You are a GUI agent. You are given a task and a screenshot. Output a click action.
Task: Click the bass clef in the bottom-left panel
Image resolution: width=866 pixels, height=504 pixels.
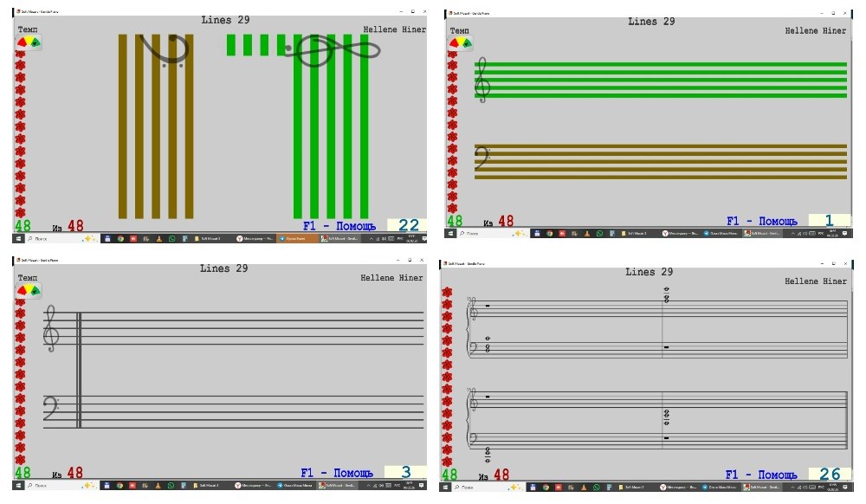52,408
